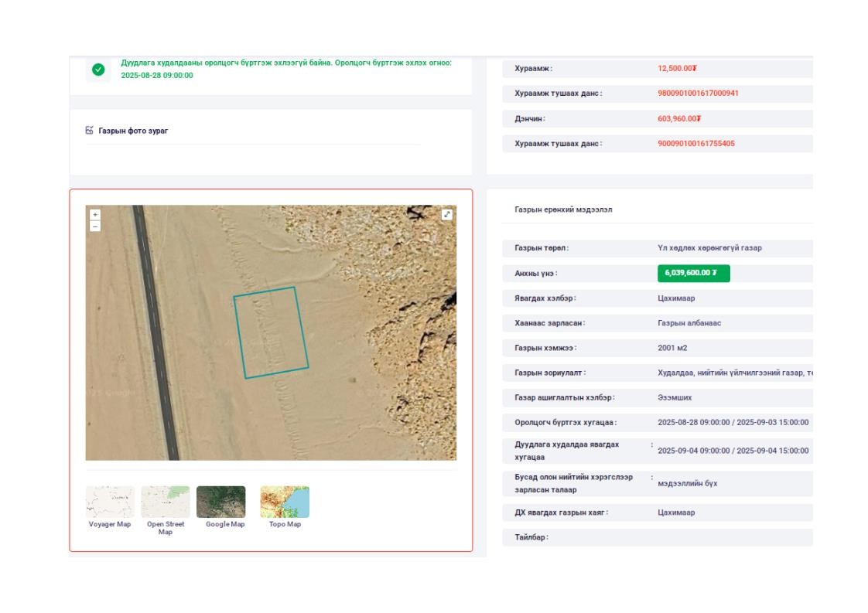Select the Газрын ерөнхий мэдээлэл heading
This screenshot has height=613, width=868.
point(563,209)
